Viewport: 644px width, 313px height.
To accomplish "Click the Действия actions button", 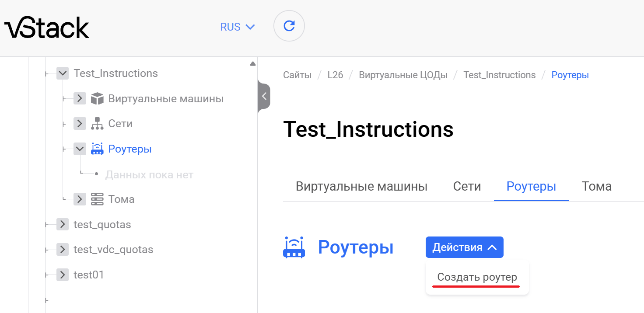I will pos(465,247).
